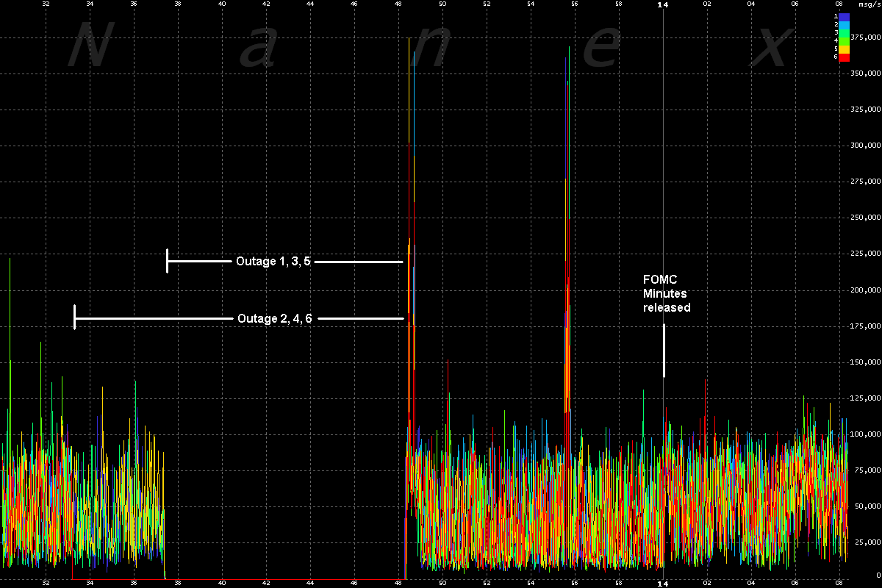Click the 325,000 y-axis value

pyautogui.click(x=866, y=110)
